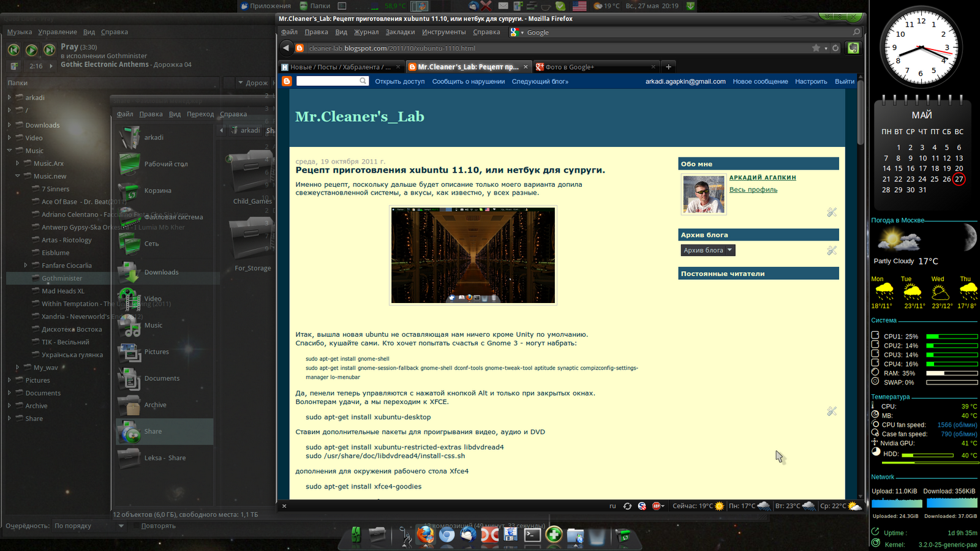The image size is (980, 551).
Task: Reload the page in Firefox
Action: [x=835, y=48]
